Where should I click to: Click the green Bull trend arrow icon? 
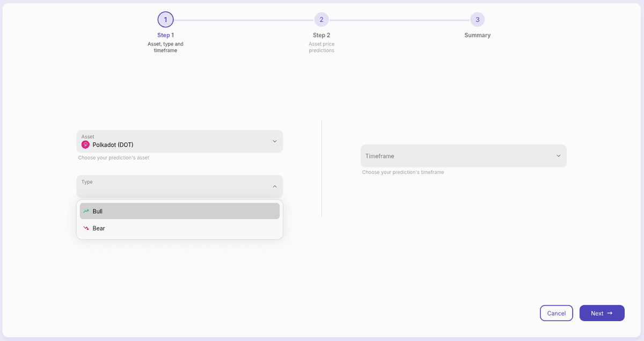click(86, 211)
